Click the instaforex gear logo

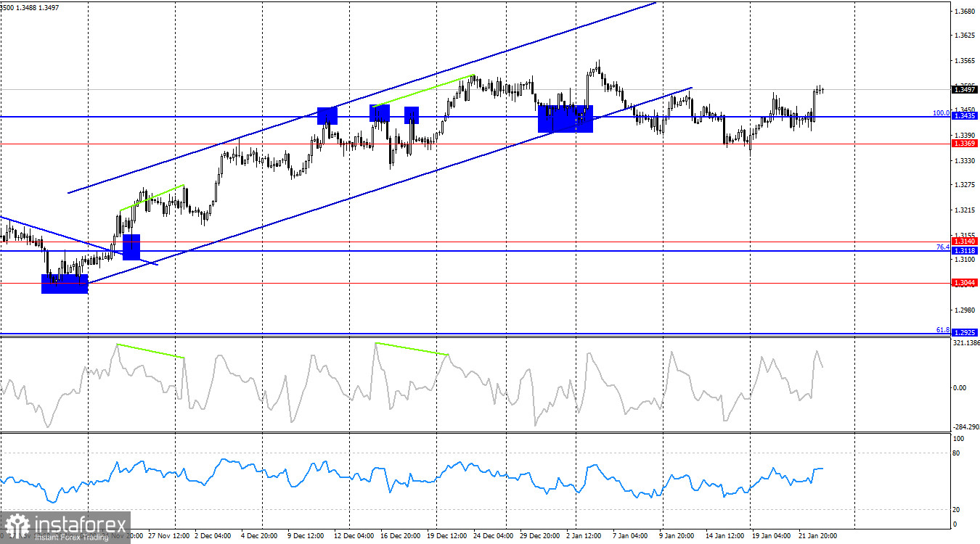click(16, 522)
